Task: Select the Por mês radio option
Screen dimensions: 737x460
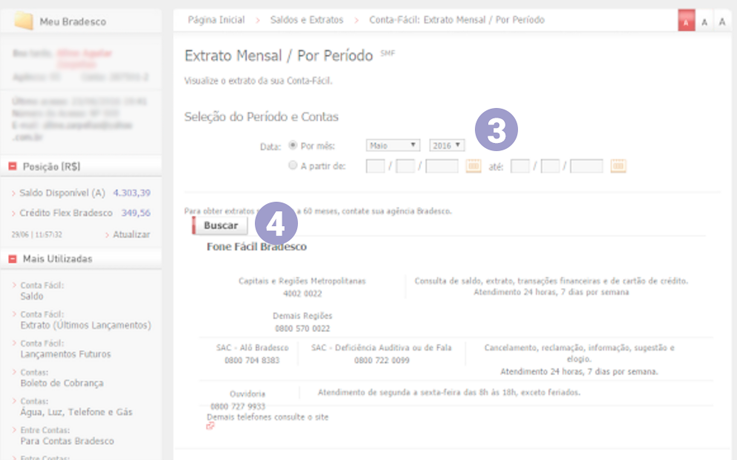Action: pos(293,145)
